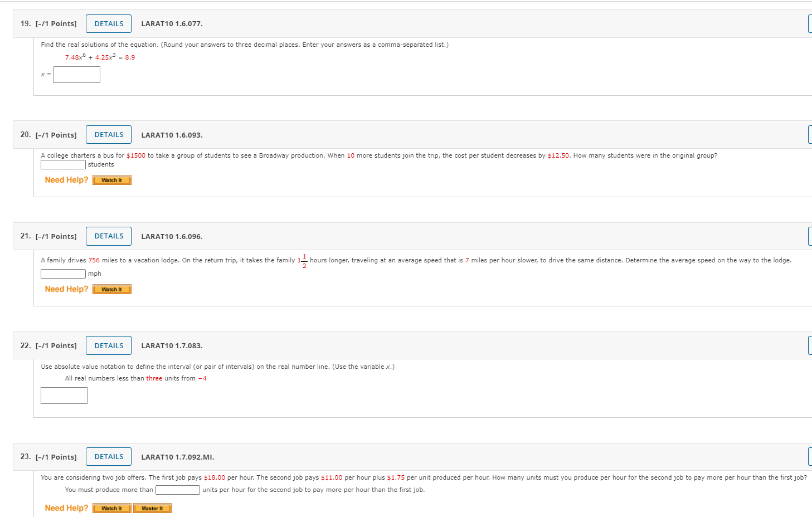
Task: Click the LARAT10 1.6.093. problem code
Action: pyautogui.click(x=172, y=135)
